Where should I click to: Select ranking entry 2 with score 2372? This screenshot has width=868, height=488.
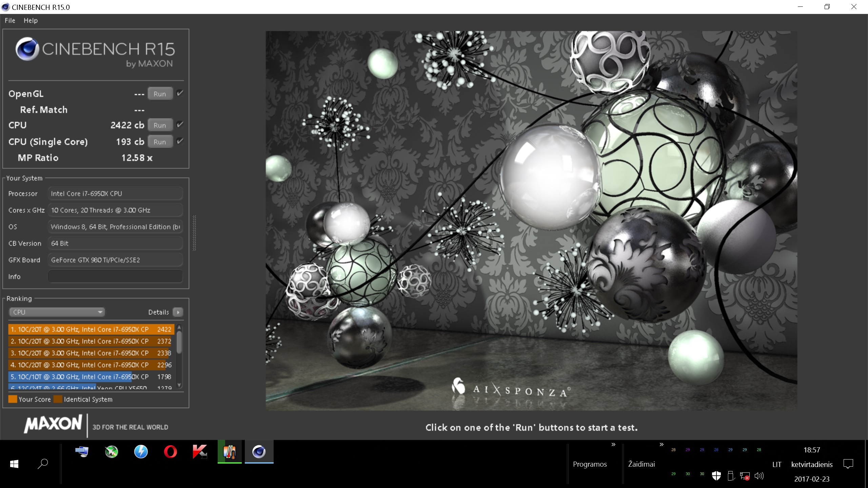click(x=91, y=341)
